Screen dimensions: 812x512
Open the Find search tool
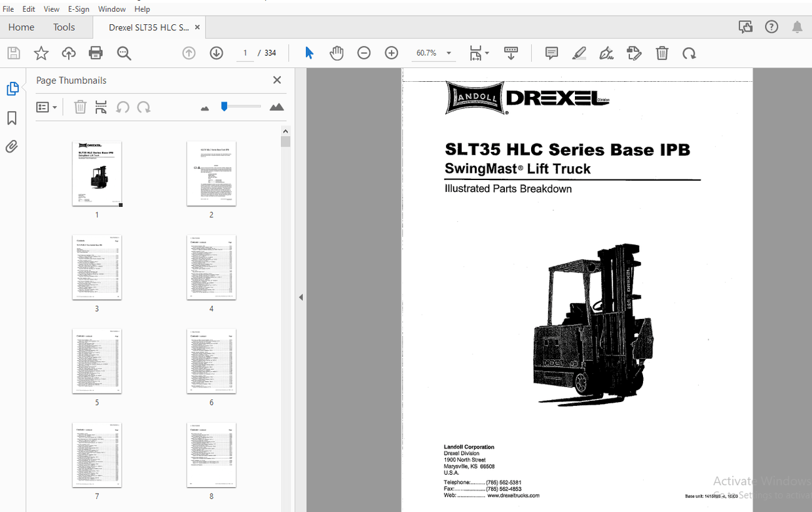pyautogui.click(x=124, y=52)
